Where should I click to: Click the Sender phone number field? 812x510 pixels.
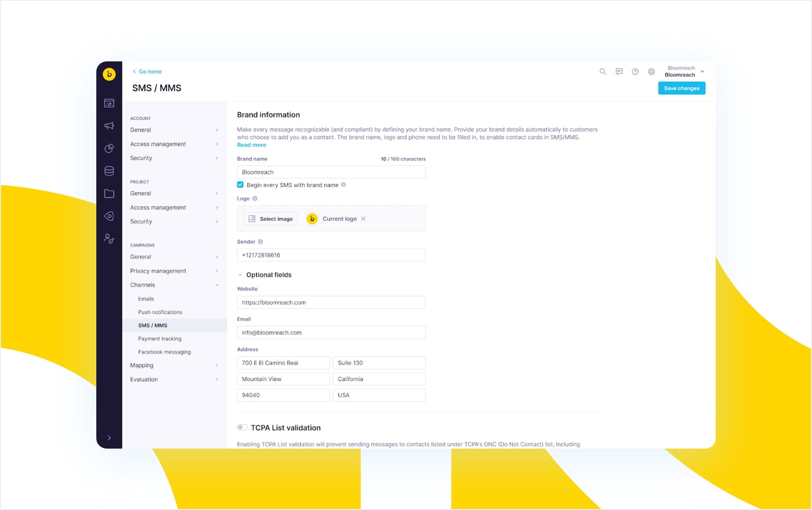click(x=331, y=255)
